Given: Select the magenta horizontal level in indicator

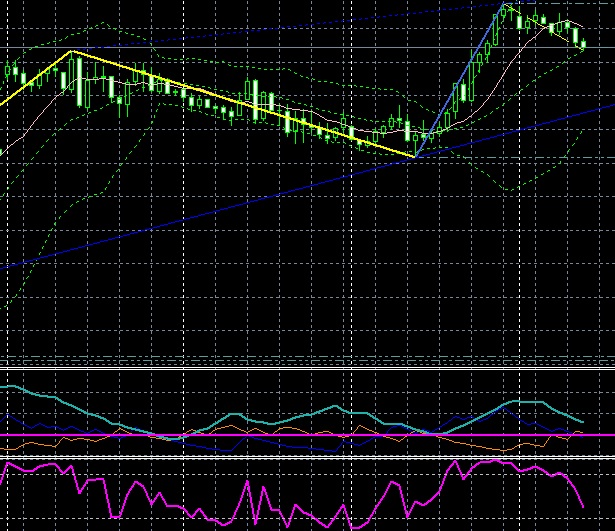Looking at the screenshot, I should pos(300,435).
